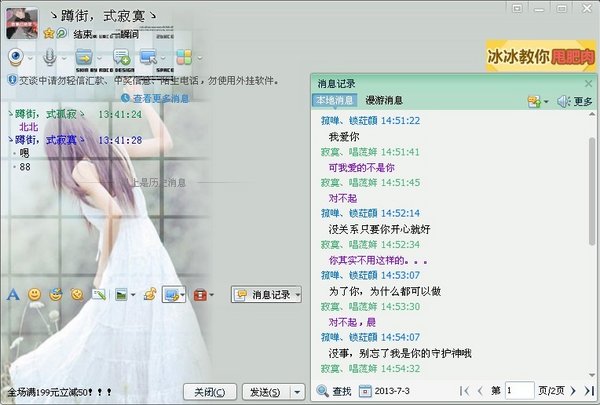Open the skin/settings icon in title bar

(x=517, y=8)
